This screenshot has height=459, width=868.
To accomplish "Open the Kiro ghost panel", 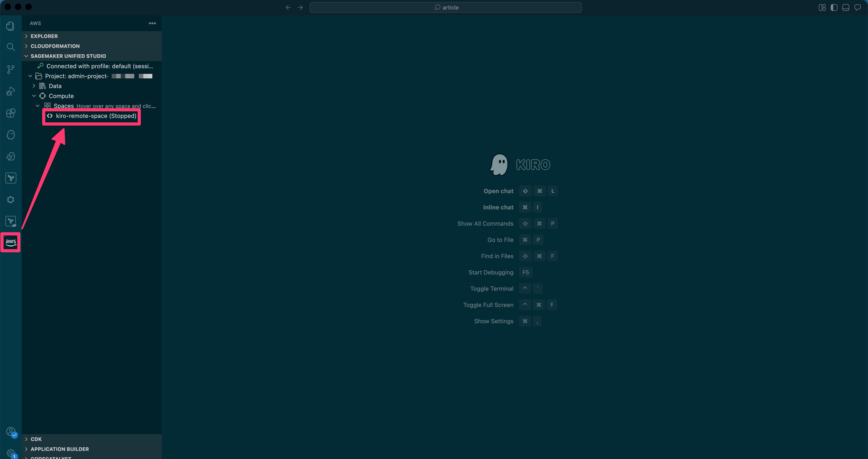I will click(10, 135).
